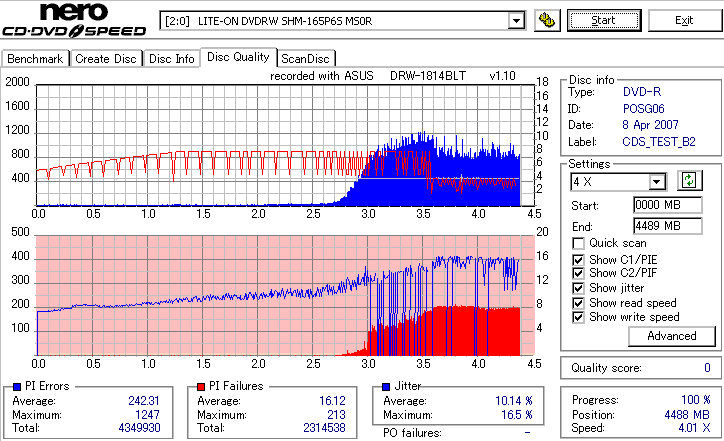724x441 pixels.
Task: Select the Disc Quality tab
Action: click(238, 57)
